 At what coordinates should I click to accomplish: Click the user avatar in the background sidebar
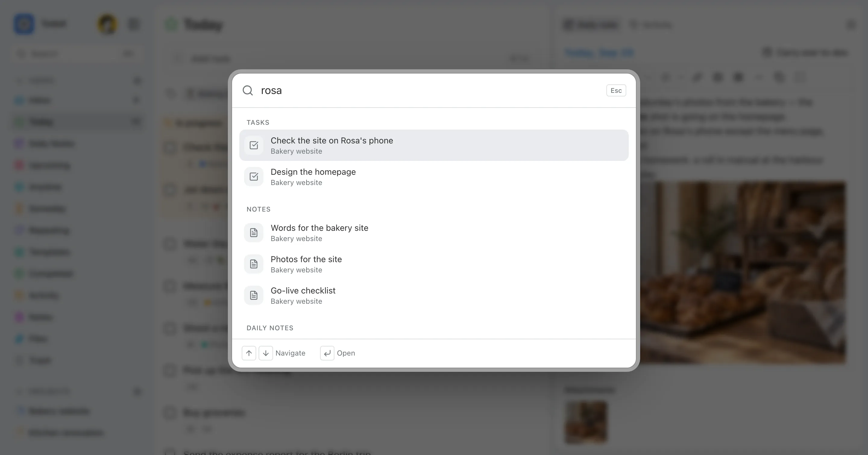(x=107, y=24)
